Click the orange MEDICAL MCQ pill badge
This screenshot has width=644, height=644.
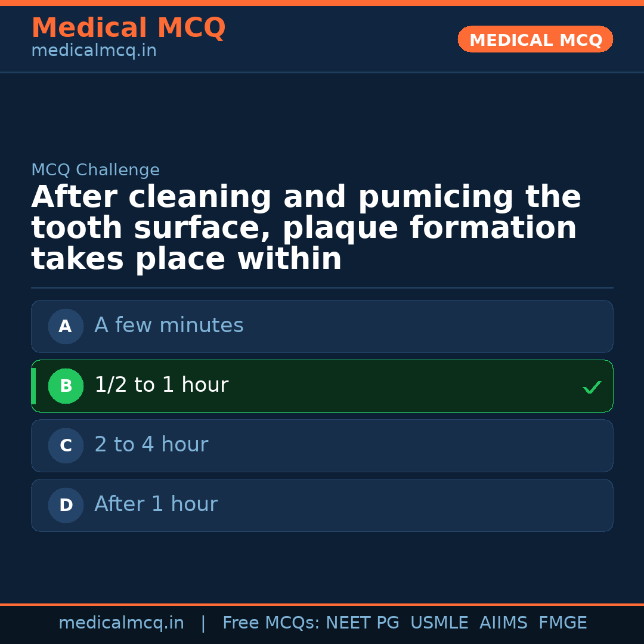click(535, 39)
